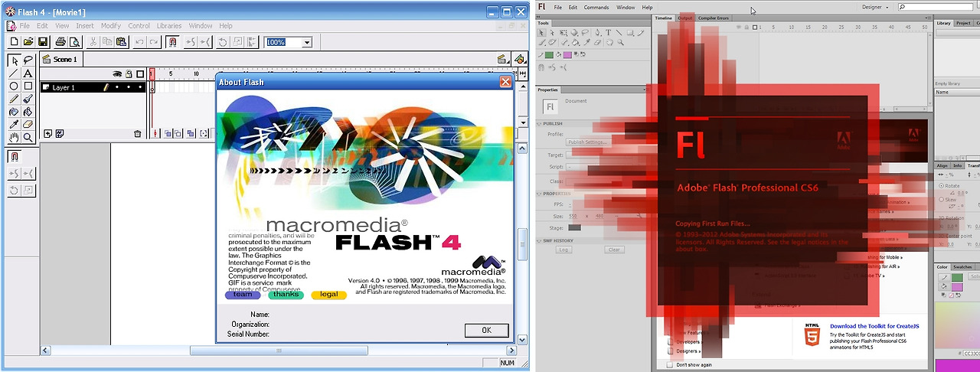Select the Rotate radio button in Transform panel
Screen dimensions: 980x372
tap(942, 186)
